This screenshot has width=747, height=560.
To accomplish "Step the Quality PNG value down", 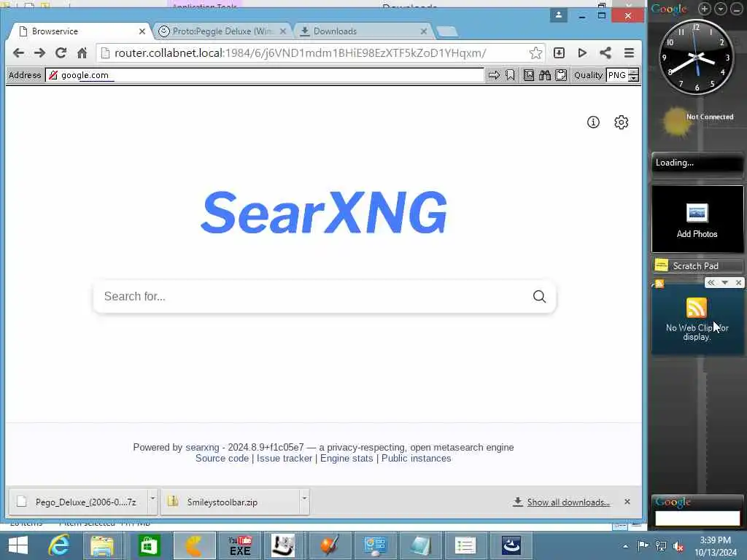I will pos(634,79).
